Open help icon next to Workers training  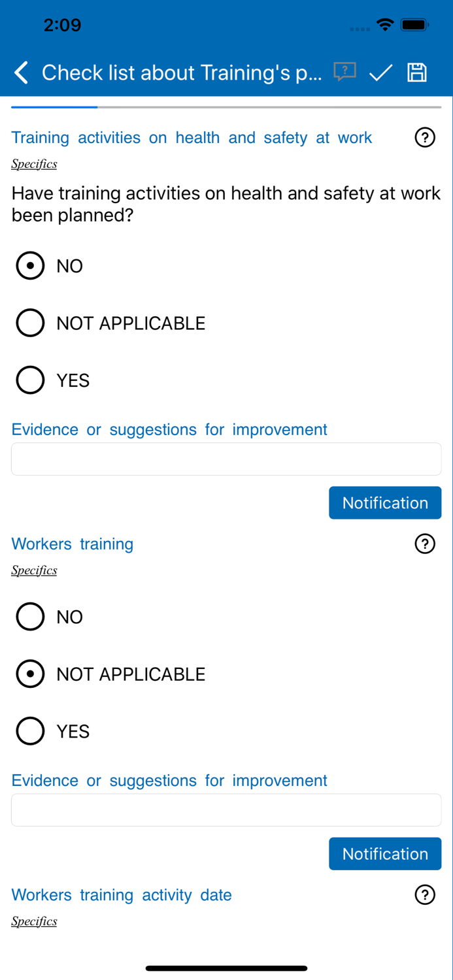(x=425, y=544)
